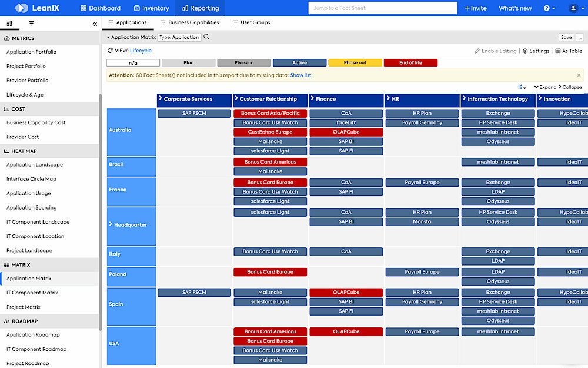Open the Inventory menu
The height and width of the screenshot is (368, 588).
pyautogui.click(x=152, y=8)
